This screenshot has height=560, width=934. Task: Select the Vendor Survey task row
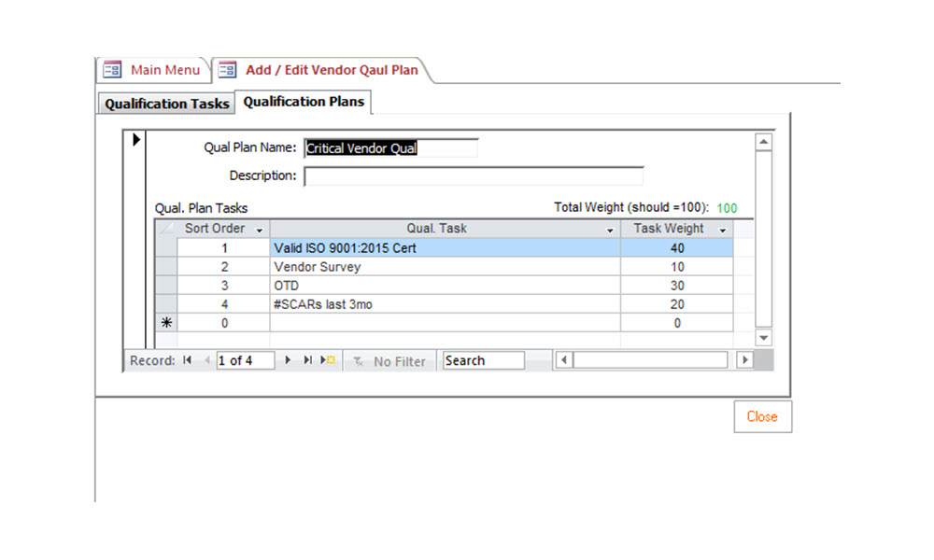(445, 267)
